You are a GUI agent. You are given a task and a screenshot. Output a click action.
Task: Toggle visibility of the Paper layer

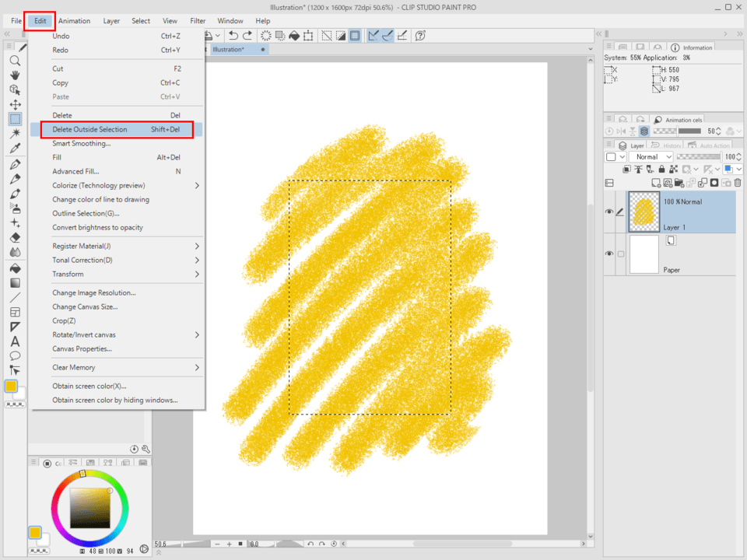coord(609,254)
